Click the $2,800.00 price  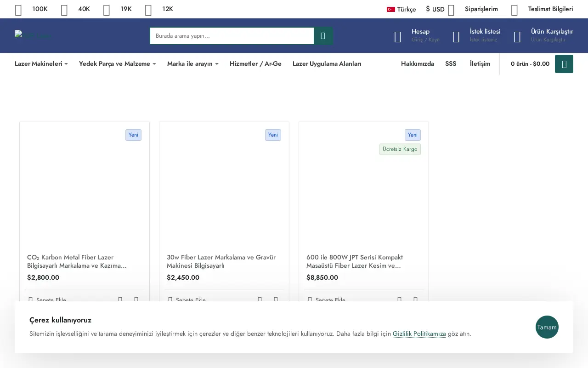(43, 277)
